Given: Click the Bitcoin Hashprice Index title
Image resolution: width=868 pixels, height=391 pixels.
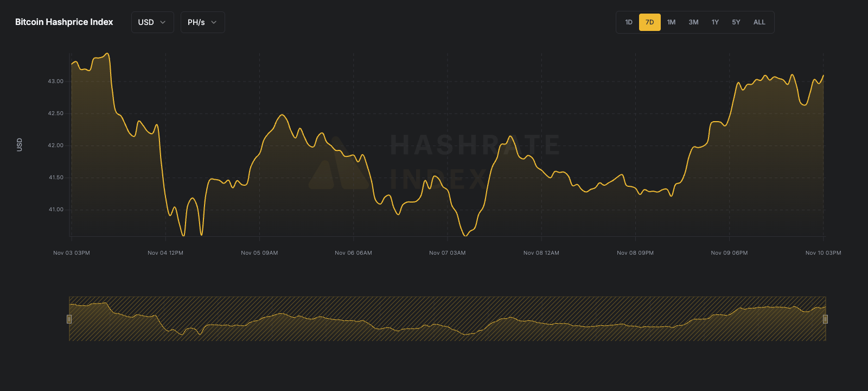Looking at the screenshot, I should tap(64, 22).
